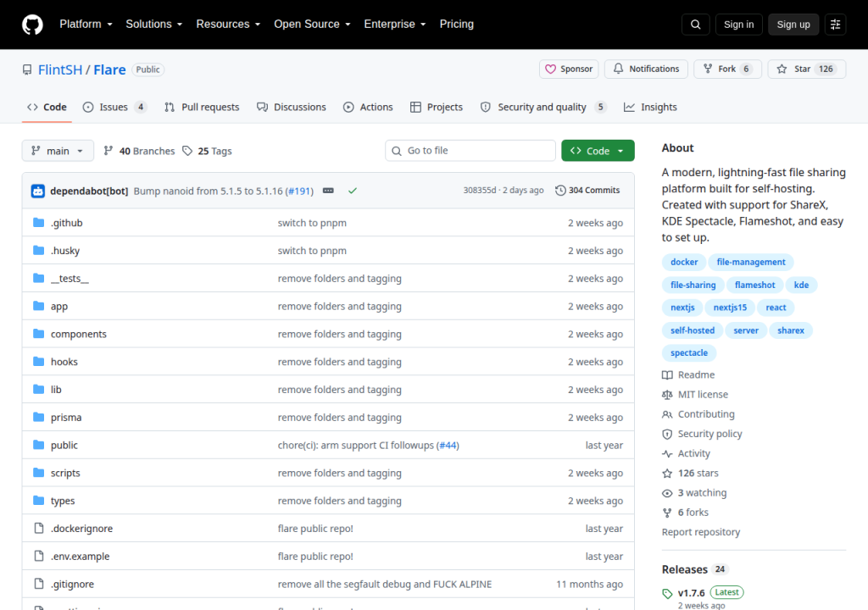
Task: Switch to the Discussions tab
Action: click(x=292, y=107)
